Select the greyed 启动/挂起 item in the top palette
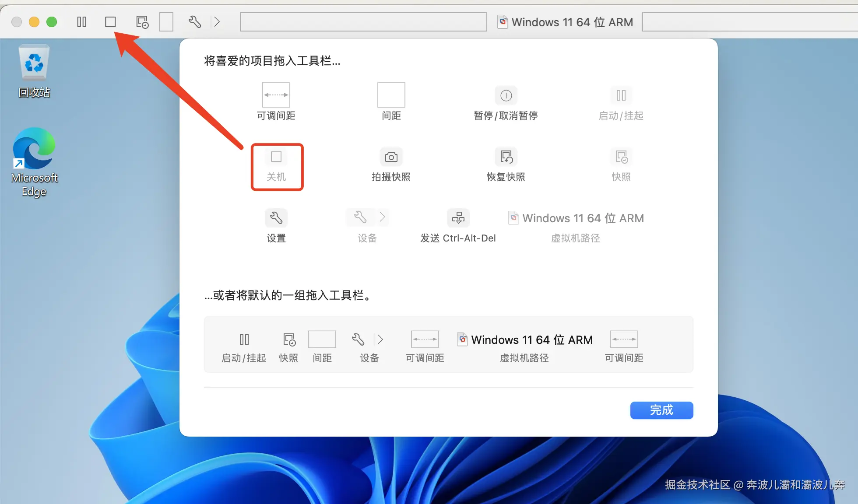The image size is (858, 504). [x=621, y=103]
